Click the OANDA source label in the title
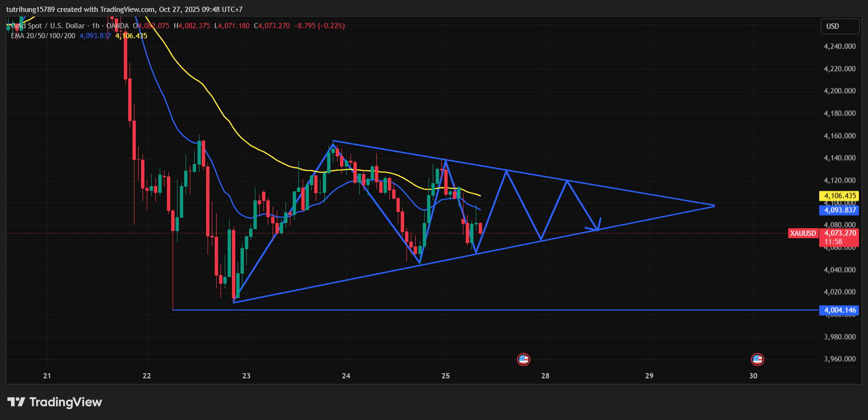868x420 pixels. (x=118, y=26)
